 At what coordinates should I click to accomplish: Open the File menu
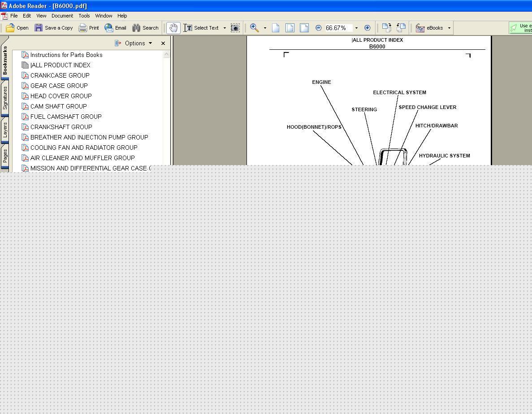coord(14,16)
